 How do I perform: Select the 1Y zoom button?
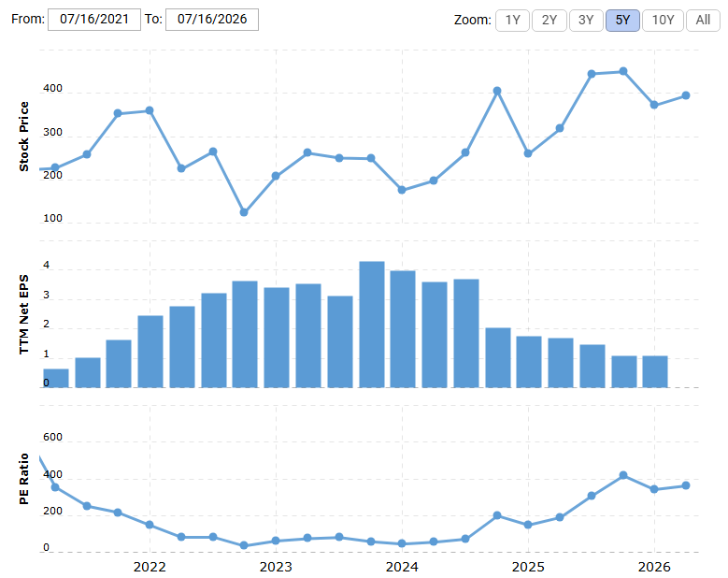coord(512,21)
